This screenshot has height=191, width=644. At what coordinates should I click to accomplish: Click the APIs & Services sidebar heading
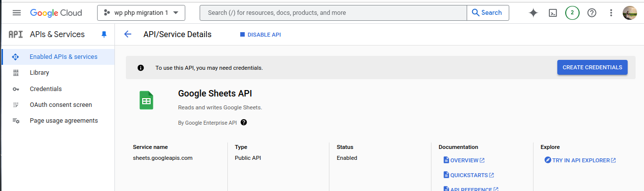(x=57, y=35)
